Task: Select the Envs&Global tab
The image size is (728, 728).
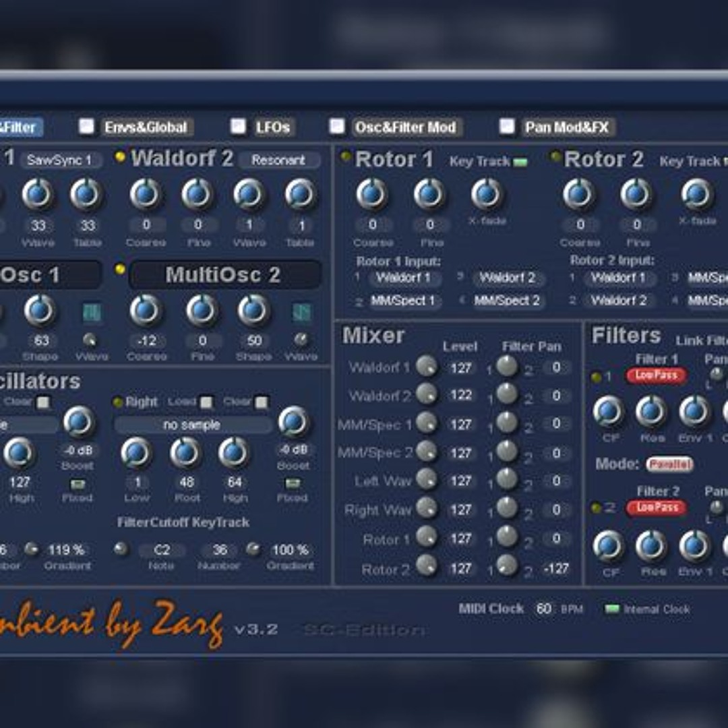Action: click(x=146, y=127)
